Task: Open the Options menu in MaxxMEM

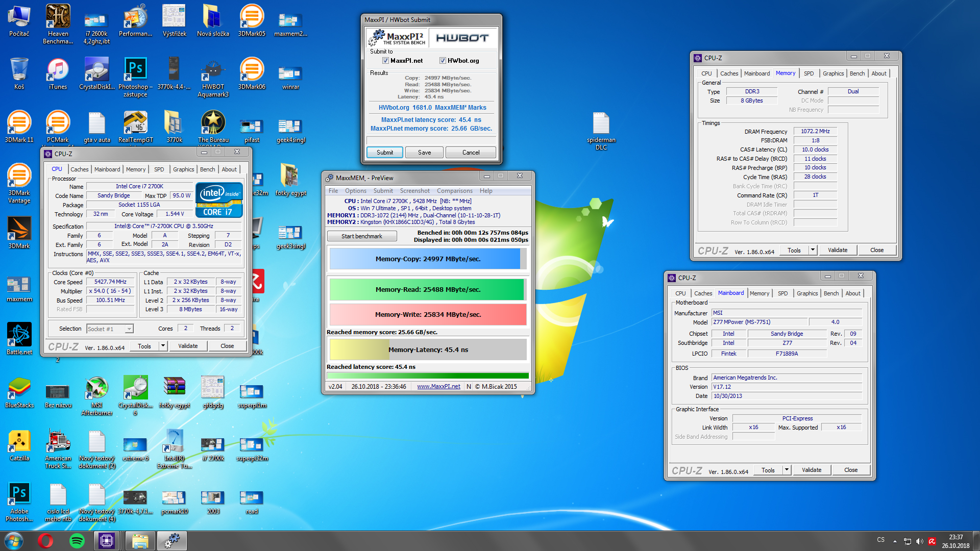Action: tap(355, 191)
